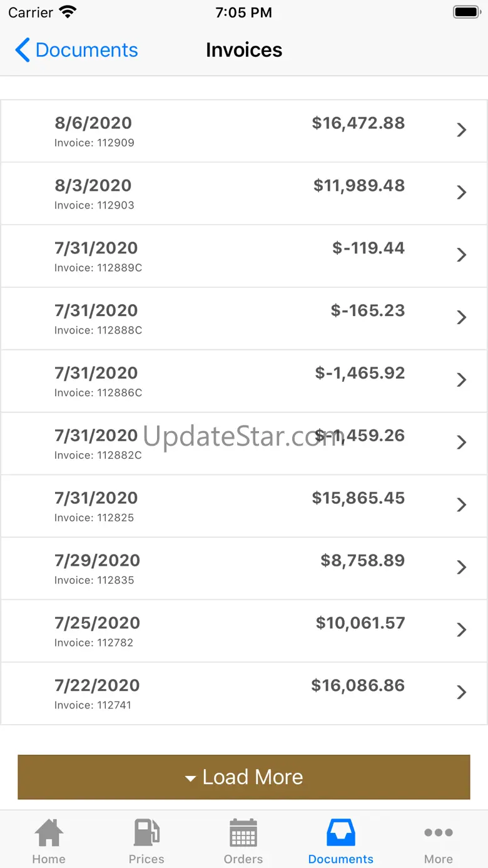Open the More three-dots icon

click(439, 832)
